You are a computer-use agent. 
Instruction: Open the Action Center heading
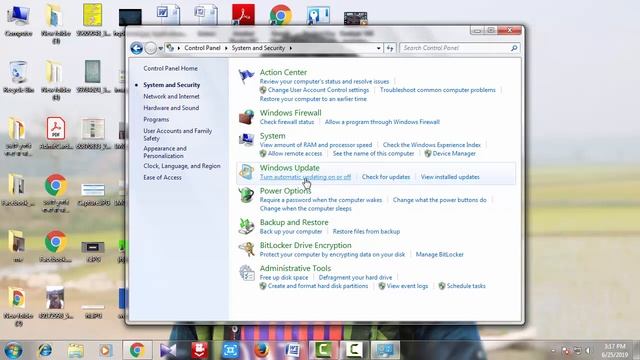coord(283,72)
